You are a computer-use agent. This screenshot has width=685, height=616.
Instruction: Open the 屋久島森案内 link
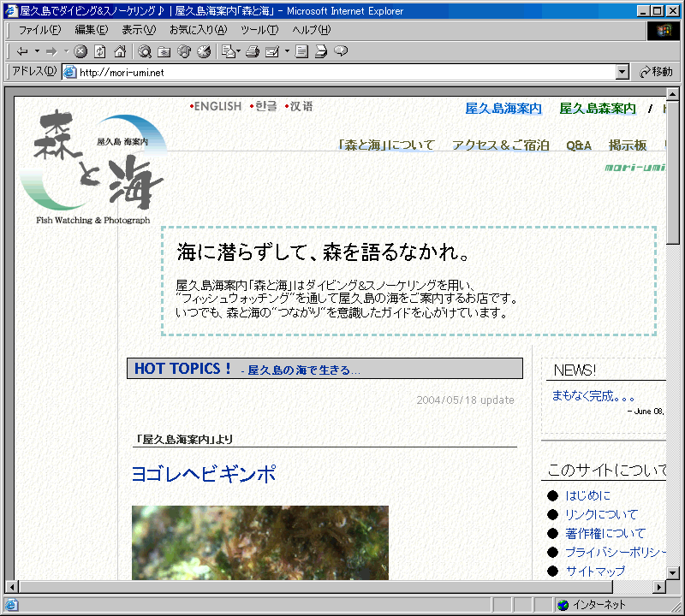click(x=598, y=109)
